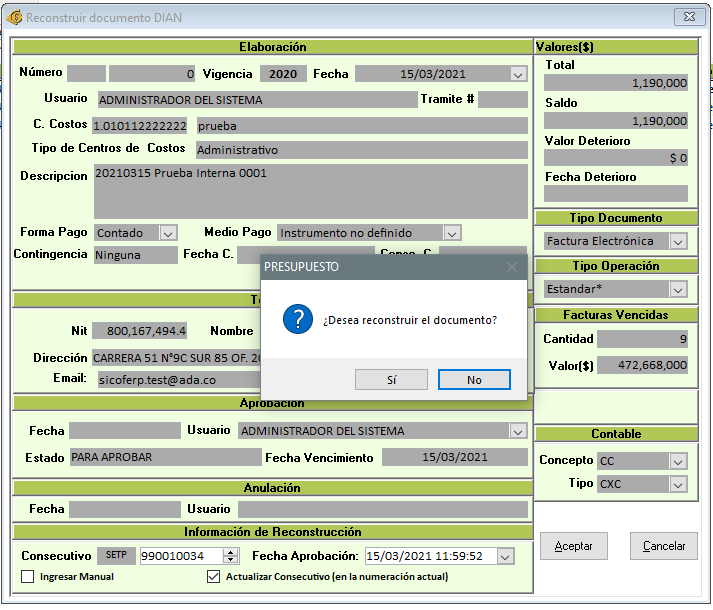713x610 pixels.
Task: Expand the Forma Pago Contado dropdown
Action: 167,233
